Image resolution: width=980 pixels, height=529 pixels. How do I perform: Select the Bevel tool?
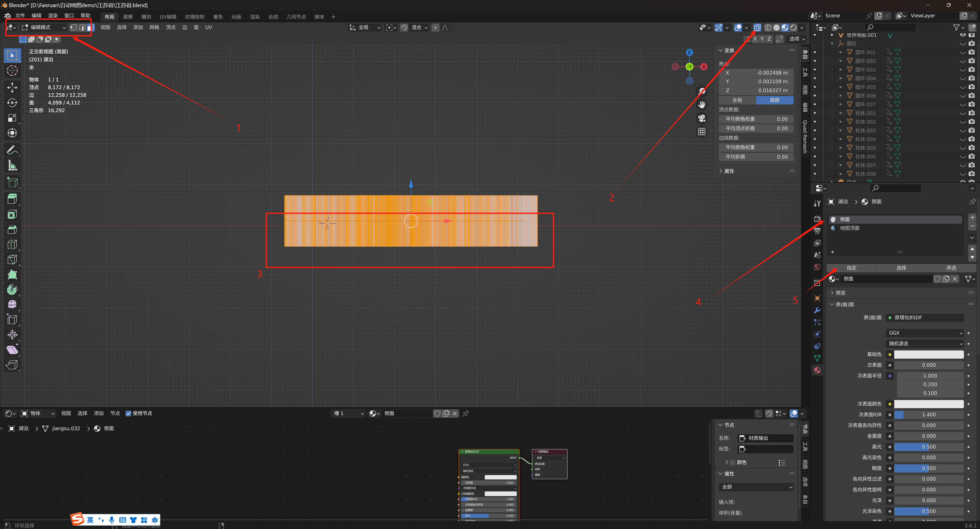click(x=12, y=229)
